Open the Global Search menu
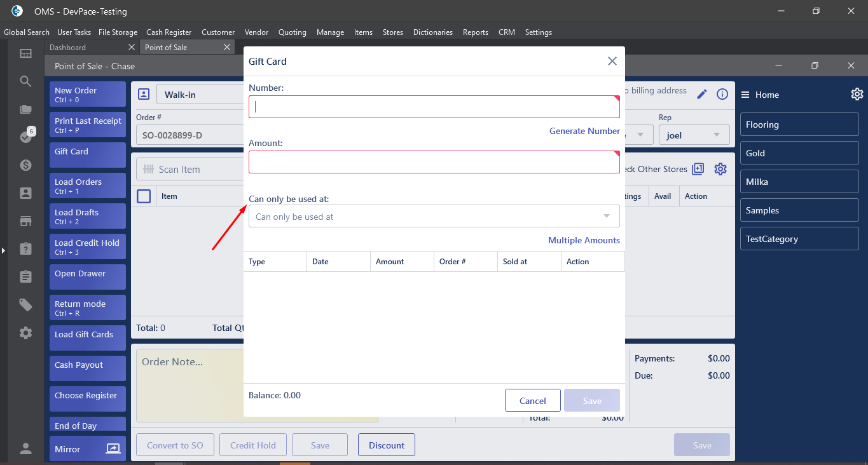 click(x=27, y=32)
